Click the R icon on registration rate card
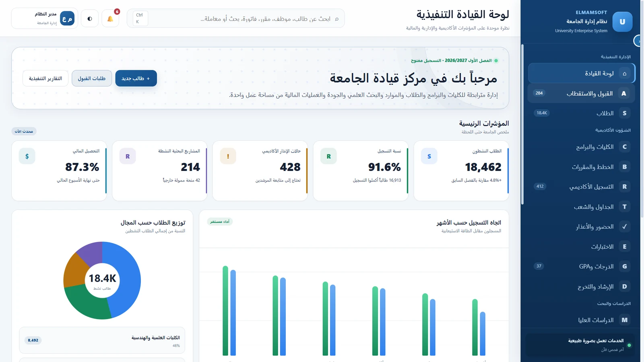This screenshot has height=362, width=644. 328,156
